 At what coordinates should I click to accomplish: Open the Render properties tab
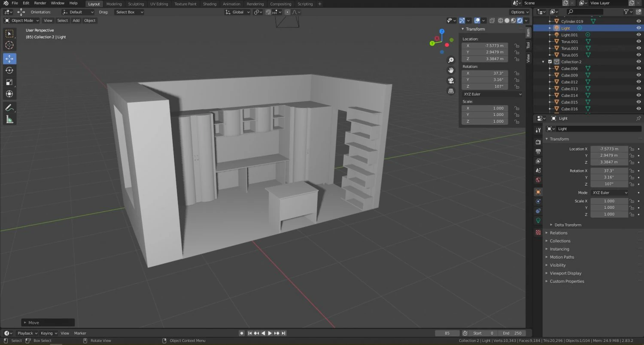click(x=538, y=142)
